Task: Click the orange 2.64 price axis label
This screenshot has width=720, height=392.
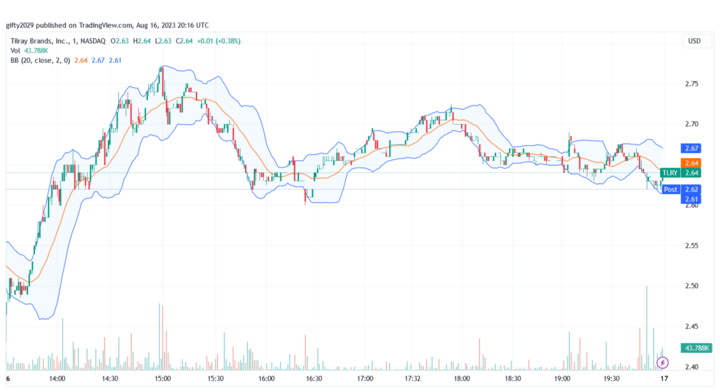Action: click(691, 163)
